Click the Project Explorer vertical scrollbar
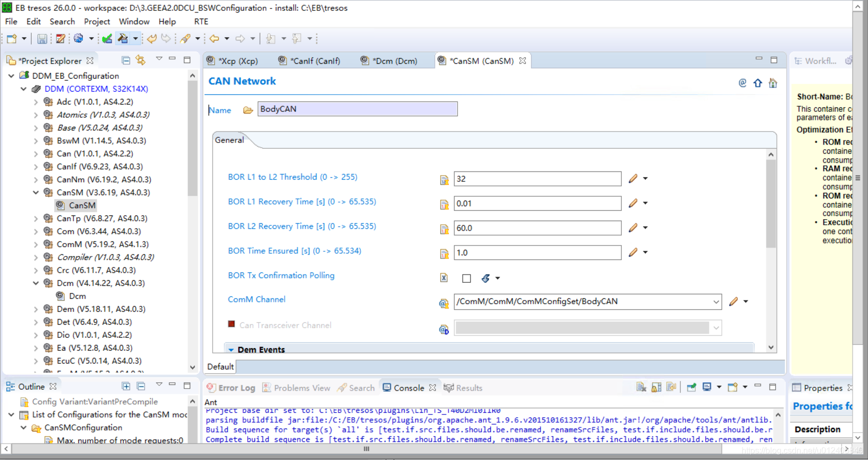868x460 pixels. click(x=192, y=139)
